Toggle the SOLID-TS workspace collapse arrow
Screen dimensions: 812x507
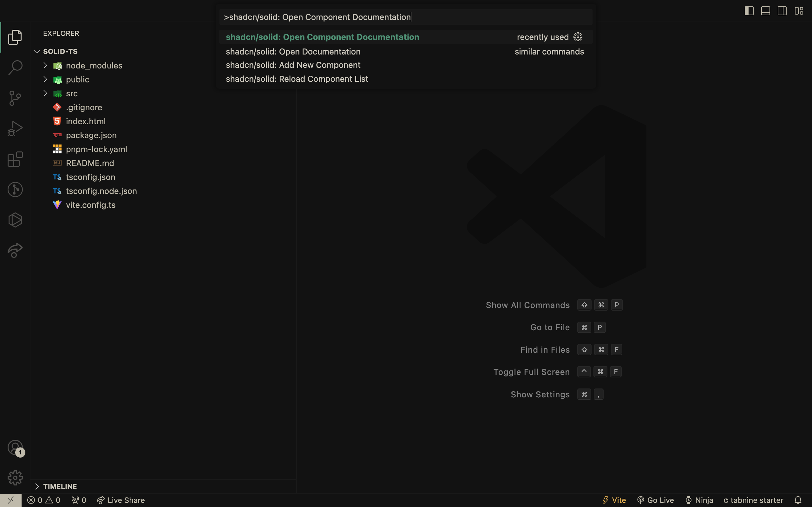37,51
